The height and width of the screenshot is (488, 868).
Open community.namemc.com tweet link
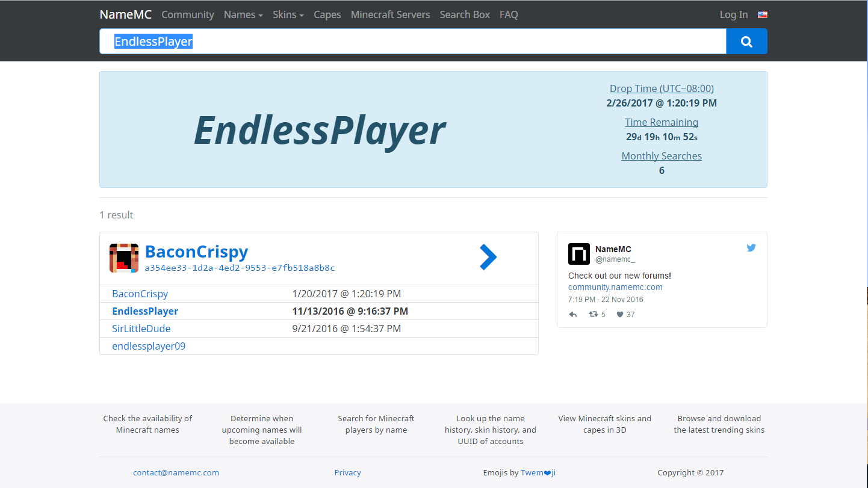[x=615, y=287]
